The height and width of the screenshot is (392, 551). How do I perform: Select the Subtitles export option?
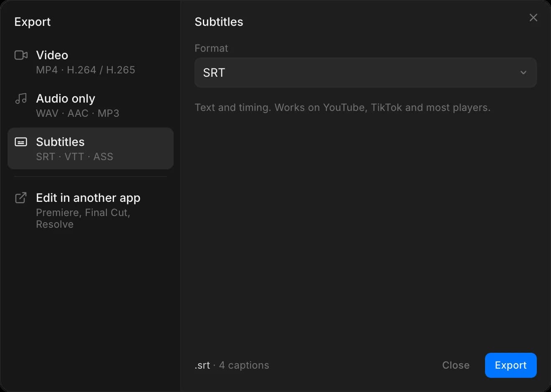click(x=91, y=148)
